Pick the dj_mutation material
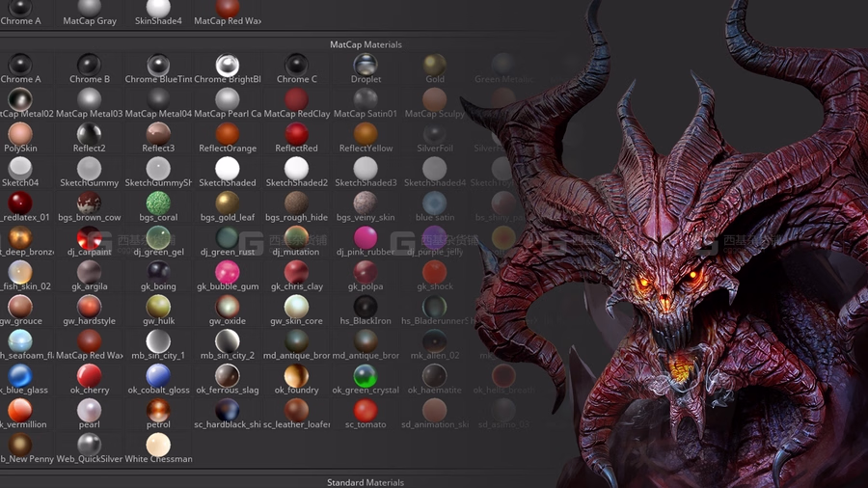This screenshot has height=488, width=868. click(x=297, y=241)
